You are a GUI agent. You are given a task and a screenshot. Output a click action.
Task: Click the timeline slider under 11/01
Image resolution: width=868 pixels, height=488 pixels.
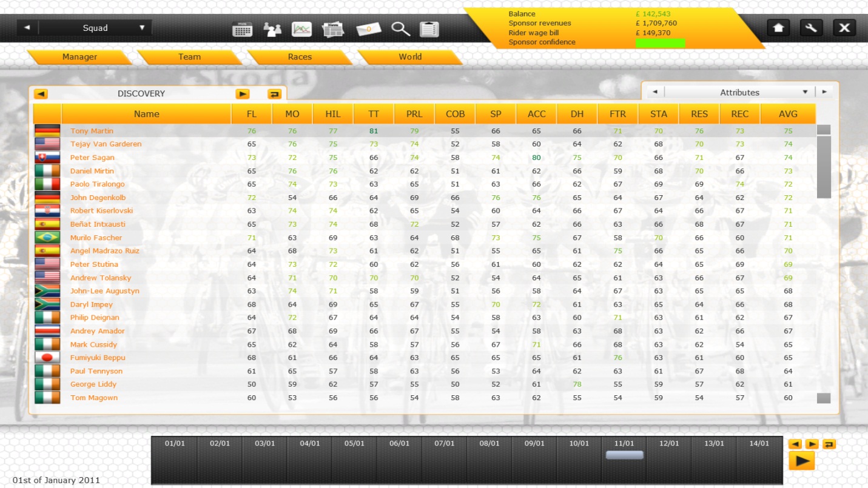(624, 455)
